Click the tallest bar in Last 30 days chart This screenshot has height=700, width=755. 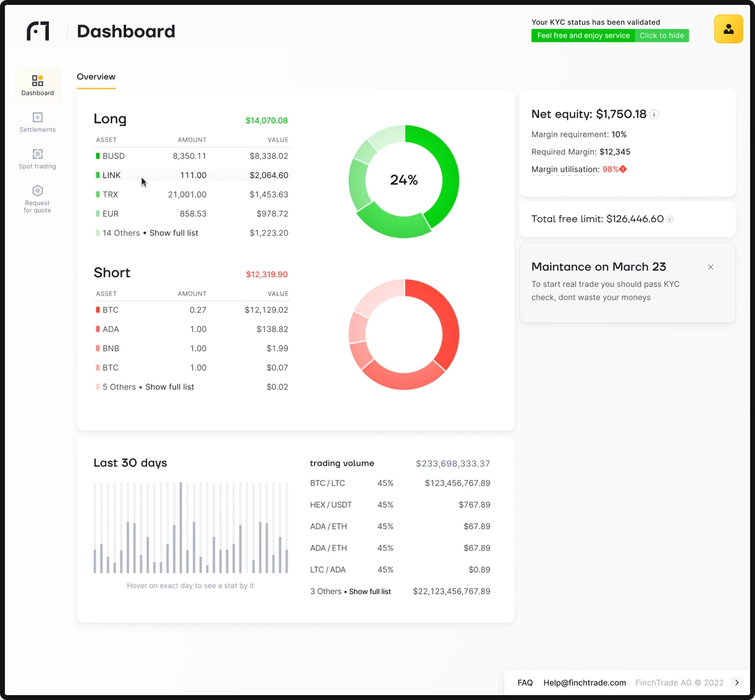point(181,528)
